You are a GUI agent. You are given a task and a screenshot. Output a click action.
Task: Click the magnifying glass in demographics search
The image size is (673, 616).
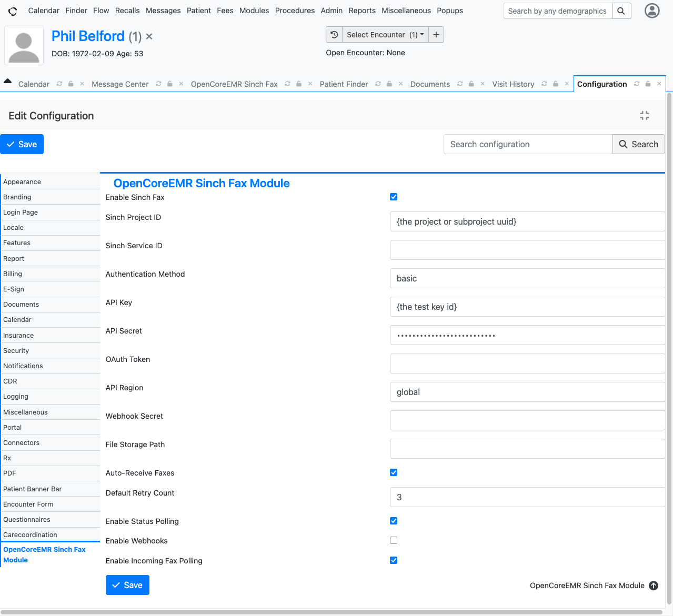click(621, 11)
